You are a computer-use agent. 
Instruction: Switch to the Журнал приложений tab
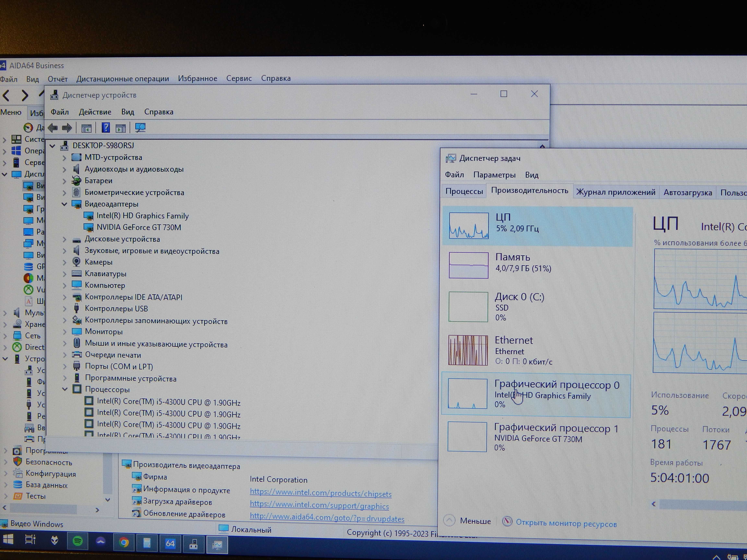point(616,192)
